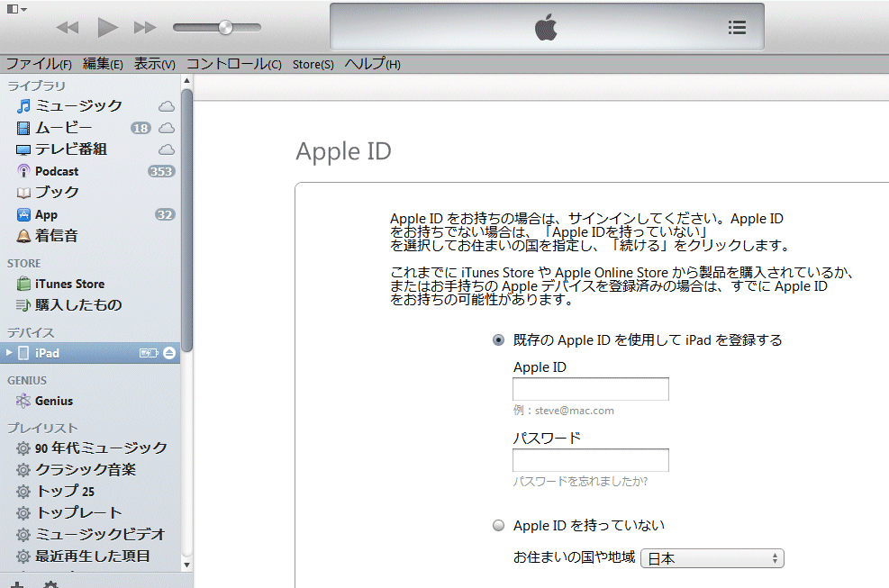The image size is (889, 588).
Task: Open the window menu dropdown at top-left
Action: point(17,9)
